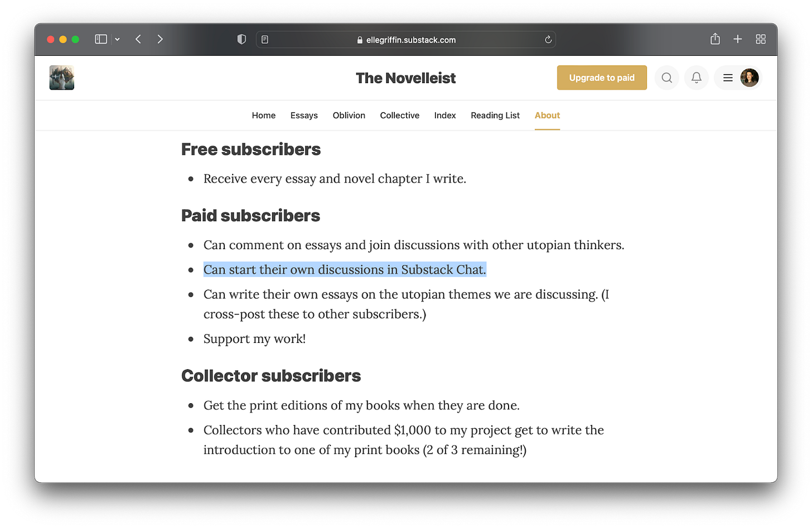Screen dimensions: 812x528
Task: Open Safari tab overview
Action: pos(761,39)
